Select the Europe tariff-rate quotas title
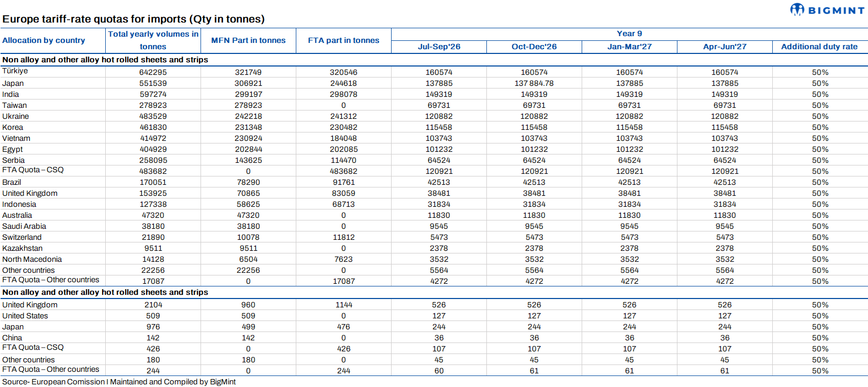Viewport: 868px width, 387px height. pos(133,19)
